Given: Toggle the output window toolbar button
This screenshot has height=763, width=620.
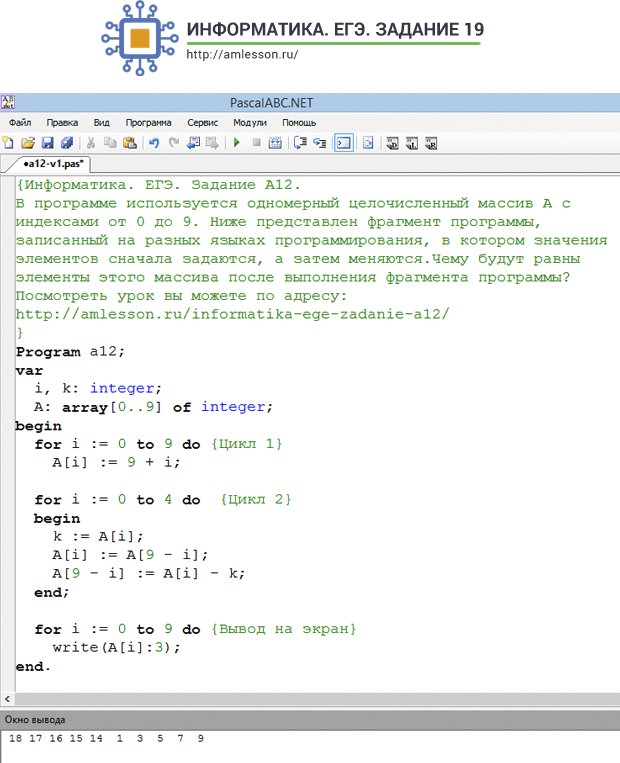Looking at the screenshot, I should 344,143.
